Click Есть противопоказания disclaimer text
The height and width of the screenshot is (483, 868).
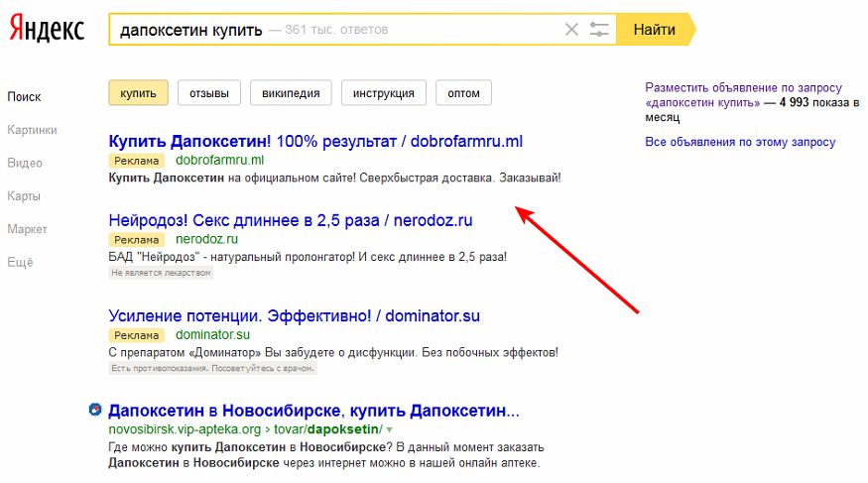[x=212, y=369]
